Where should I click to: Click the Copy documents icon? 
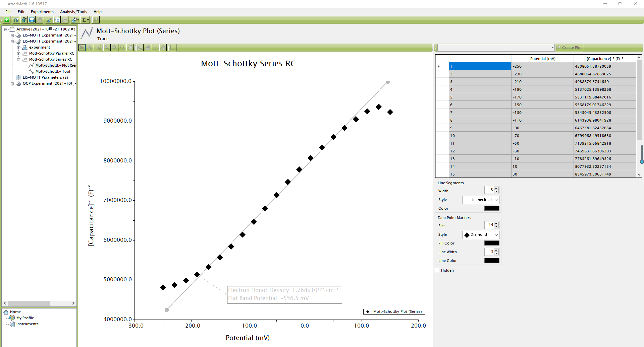point(57,20)
